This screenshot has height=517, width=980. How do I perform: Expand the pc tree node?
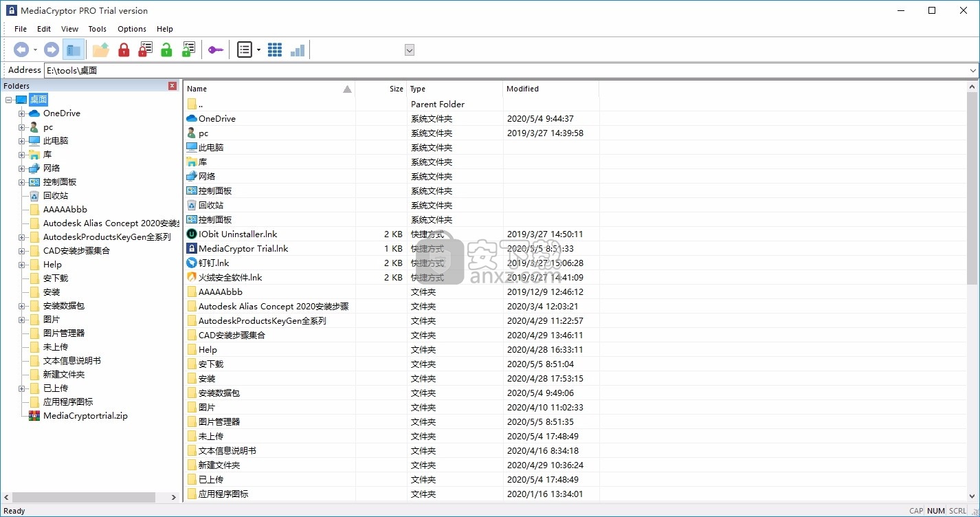(22, 127)
